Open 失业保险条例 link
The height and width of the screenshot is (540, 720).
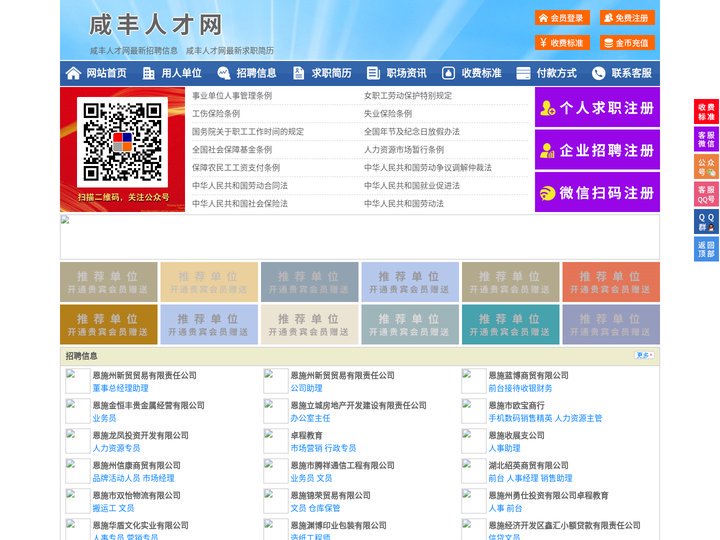point(388,113)
